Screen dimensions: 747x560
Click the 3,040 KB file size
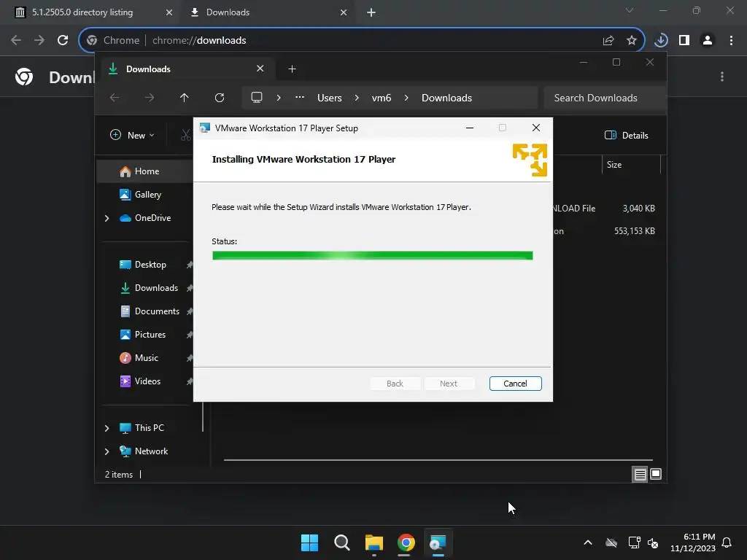tap(638, 208)
